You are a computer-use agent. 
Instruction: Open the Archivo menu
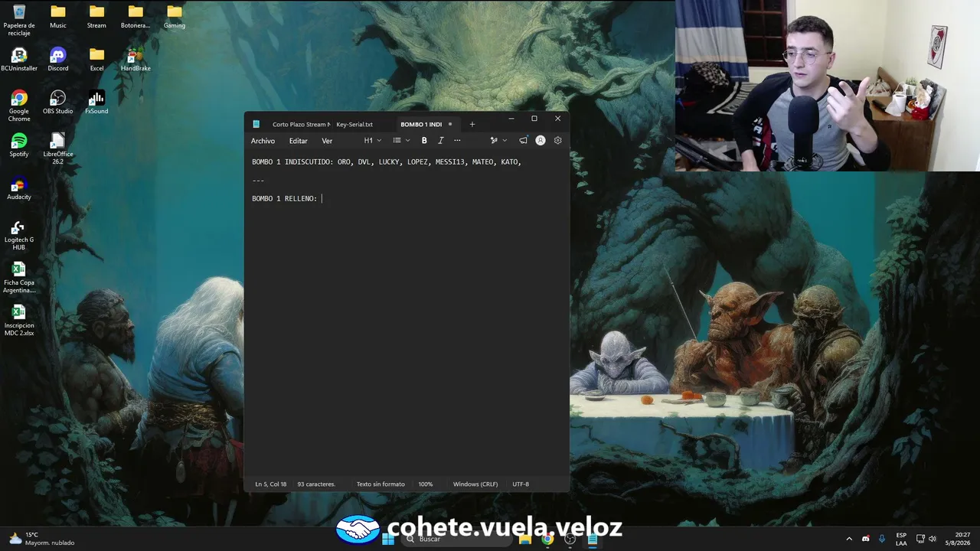click(263, 141)
